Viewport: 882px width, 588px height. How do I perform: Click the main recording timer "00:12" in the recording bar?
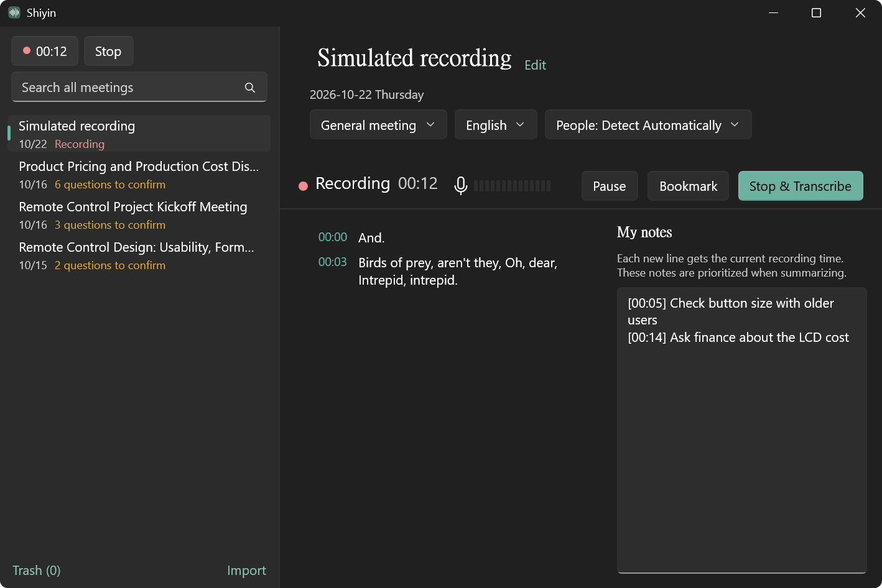point(418,183)
